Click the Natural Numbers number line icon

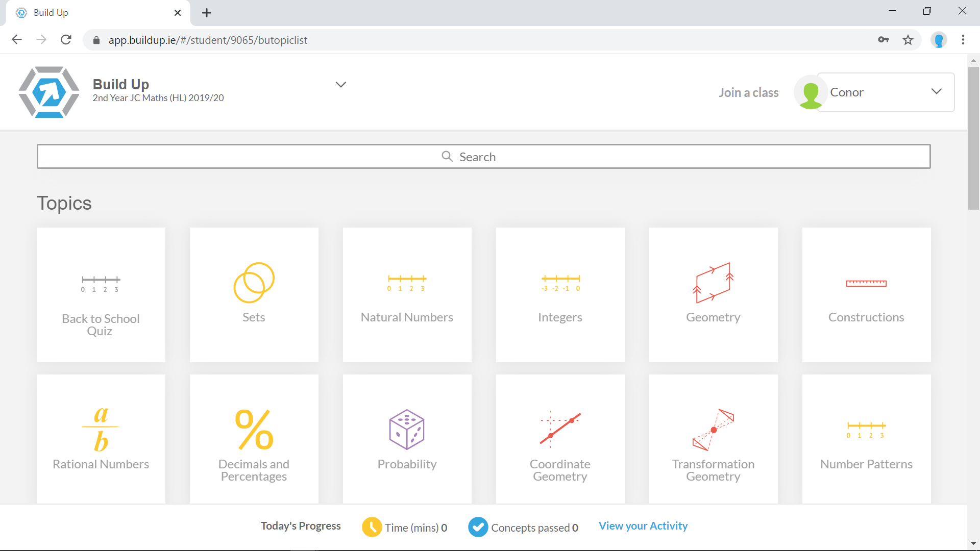point(407,283)
